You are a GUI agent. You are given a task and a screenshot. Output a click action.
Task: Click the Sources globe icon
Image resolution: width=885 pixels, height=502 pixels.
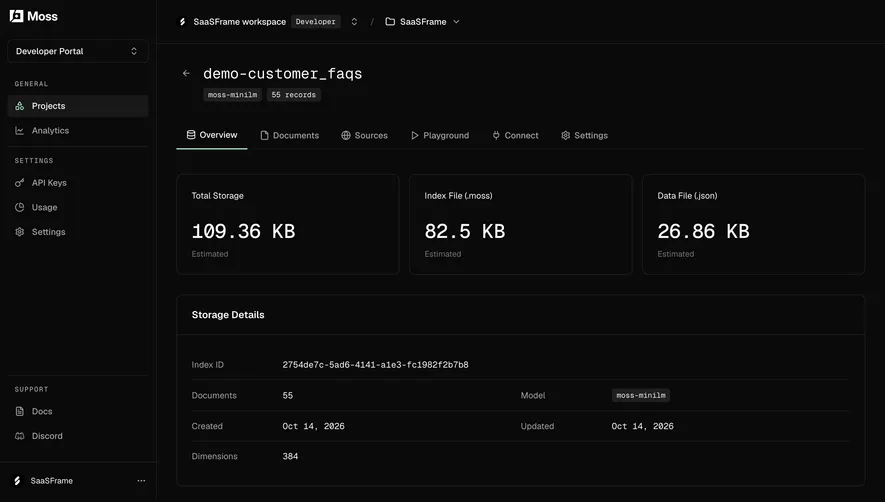(346, 136)
